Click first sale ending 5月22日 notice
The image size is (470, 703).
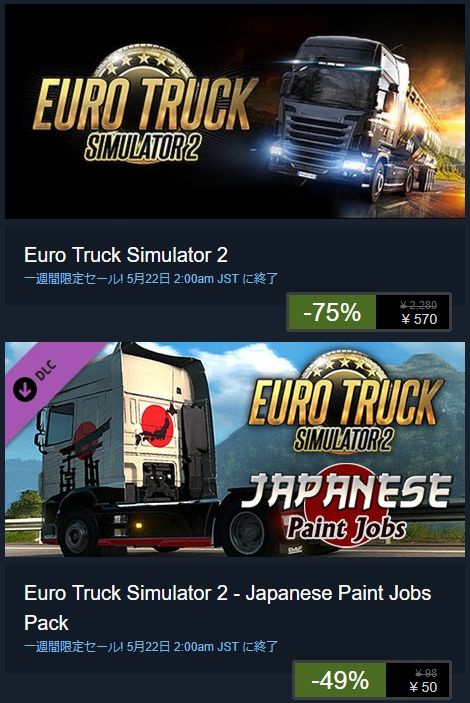[151, 278]
